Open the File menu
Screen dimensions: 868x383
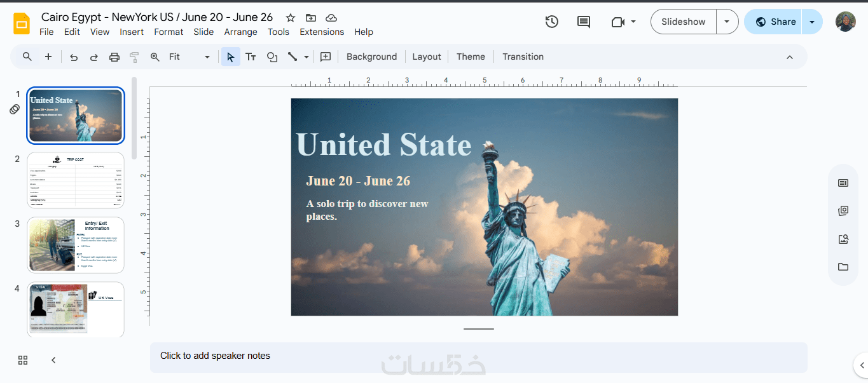point(46,32)
